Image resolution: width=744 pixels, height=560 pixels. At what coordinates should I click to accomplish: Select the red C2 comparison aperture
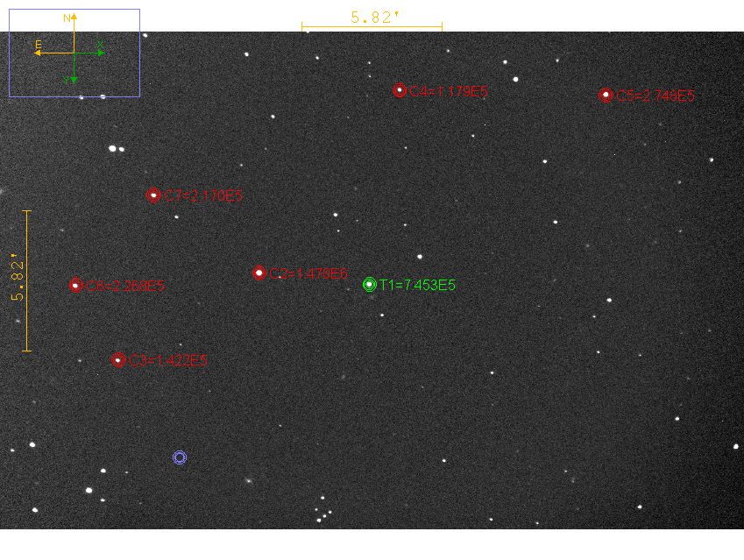tap(259, 273)
